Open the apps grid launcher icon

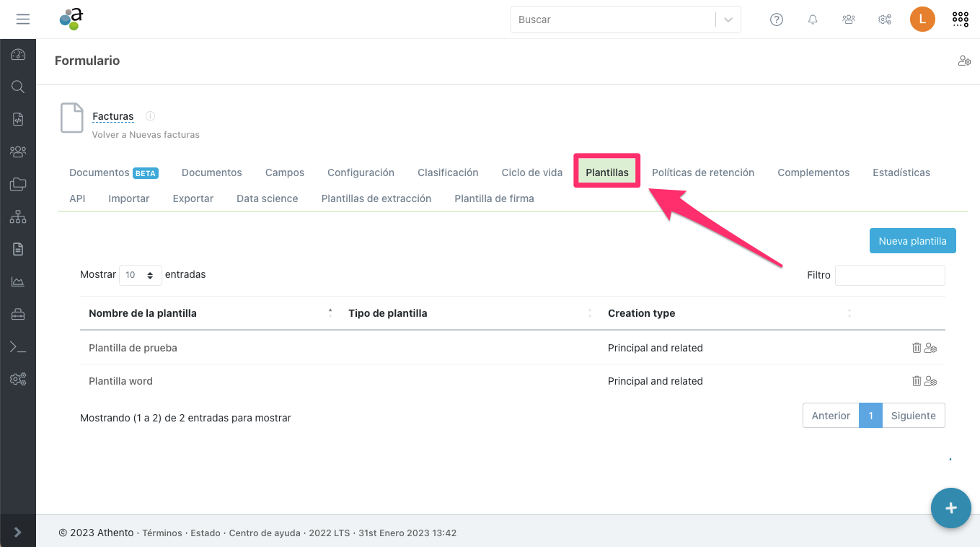pyautogui.click(x=961, y=19)
